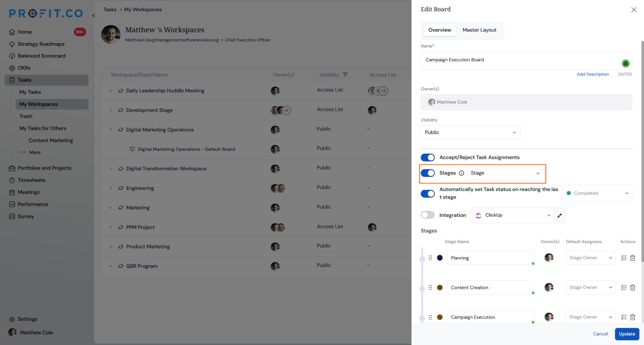Click the Add Description link

point(593,74)
